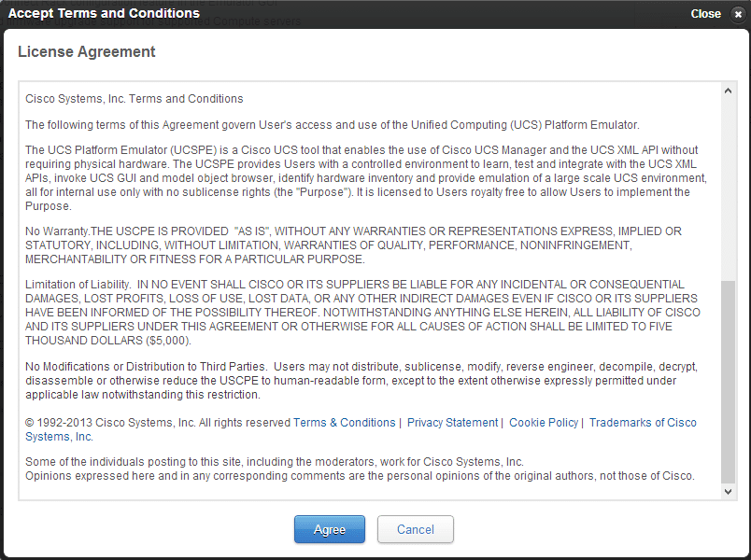Click the Close text in the title bar

click(x=705, y=14)
